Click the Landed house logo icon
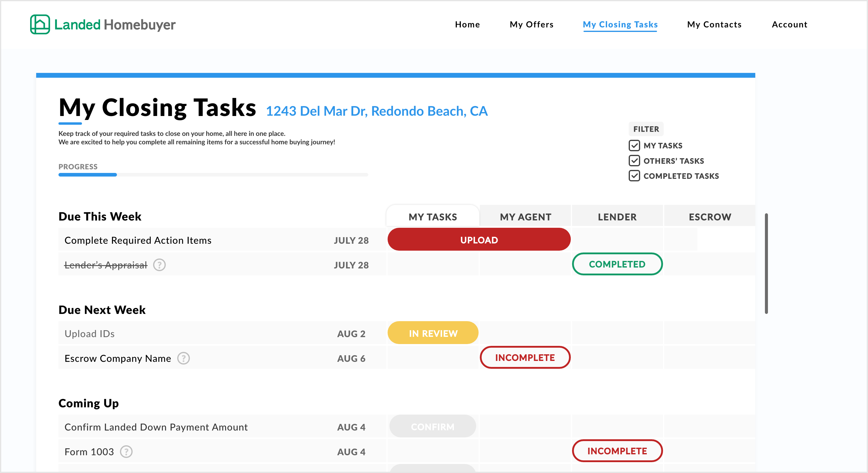Image resolution: width=868 pixels, height=473 pixels. (40, 24)
